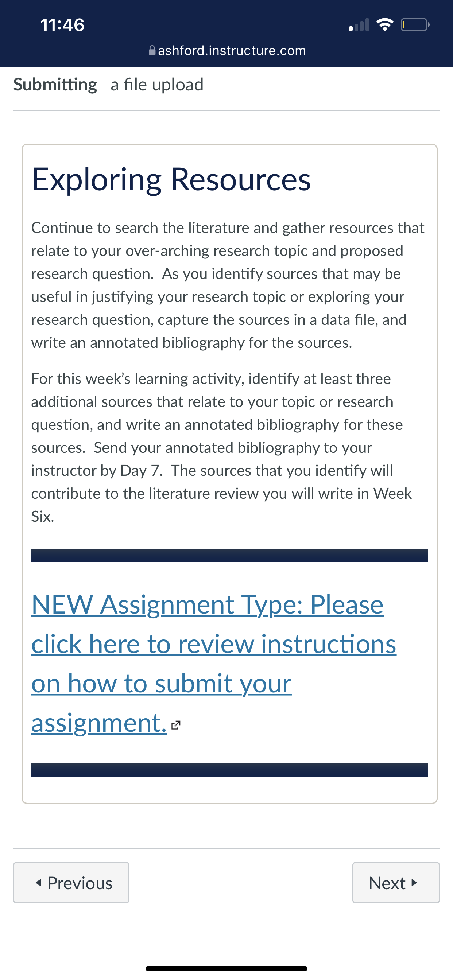Tap the cellular signal bars icon

pyautogui.click(x=359, y=25)
